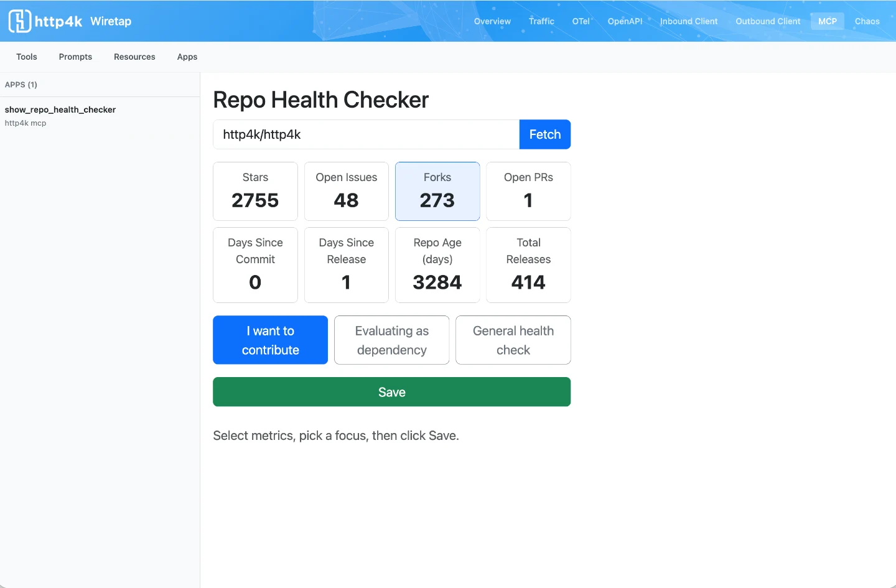The image size is (896, 588).
Task: Choose the 'General health check' focus
Action: 513,340
